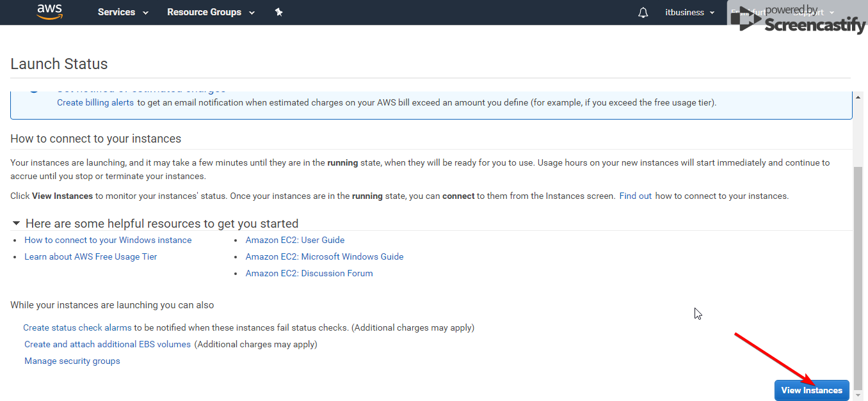Image resolution: width=868 pixels, height=401 pixels.
Task: Open the Amazon EC2: User Guide link
Action: (x=294, y=240)
